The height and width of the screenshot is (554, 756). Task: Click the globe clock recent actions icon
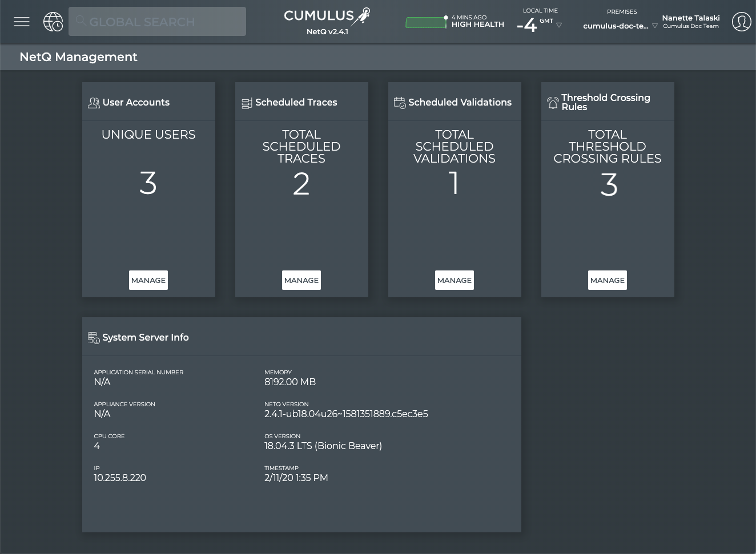click(x=53, y=22)
